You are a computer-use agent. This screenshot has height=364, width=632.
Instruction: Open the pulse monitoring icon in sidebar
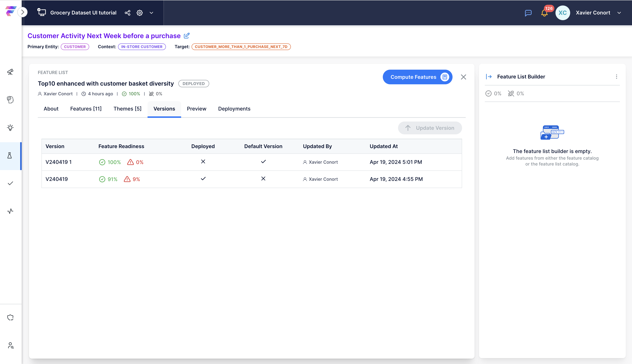coord(10,211)
